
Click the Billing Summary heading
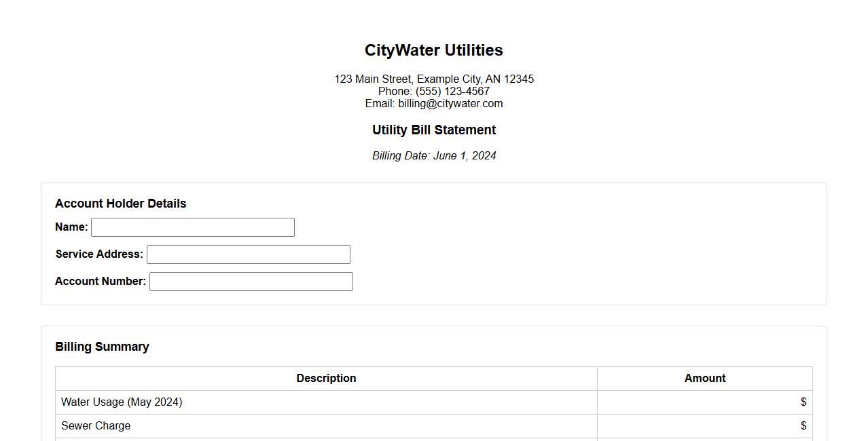[102, 347]
